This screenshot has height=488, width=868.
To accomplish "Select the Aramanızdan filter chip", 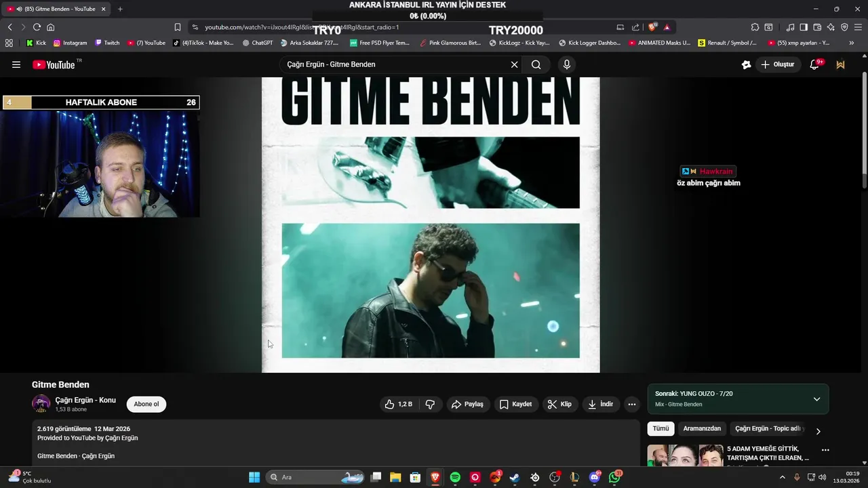I will coord(702,428).
